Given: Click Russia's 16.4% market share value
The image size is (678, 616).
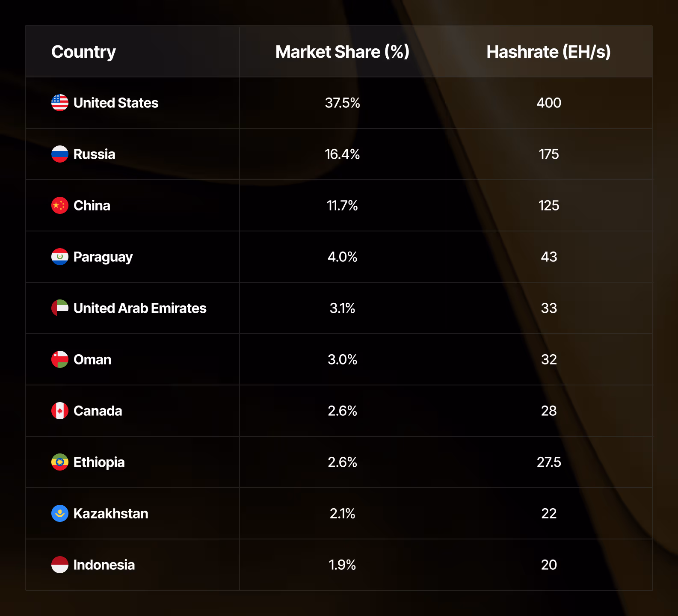Looking at the screenshot, I should tap(342, 154).
